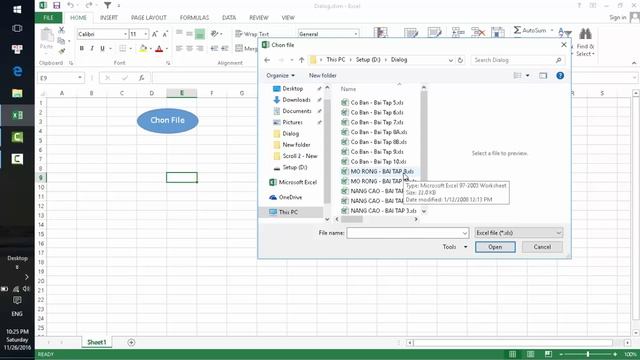This screenshot has width=640, height=360.
Task: Click the preview pane icon in dialog
Action: coord(543,76)
